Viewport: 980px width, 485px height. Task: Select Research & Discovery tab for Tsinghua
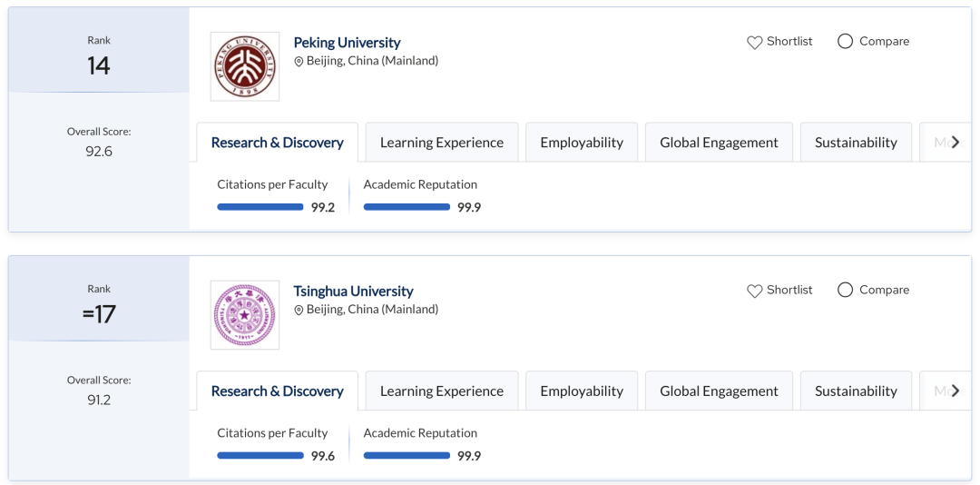tap(278, 391)
